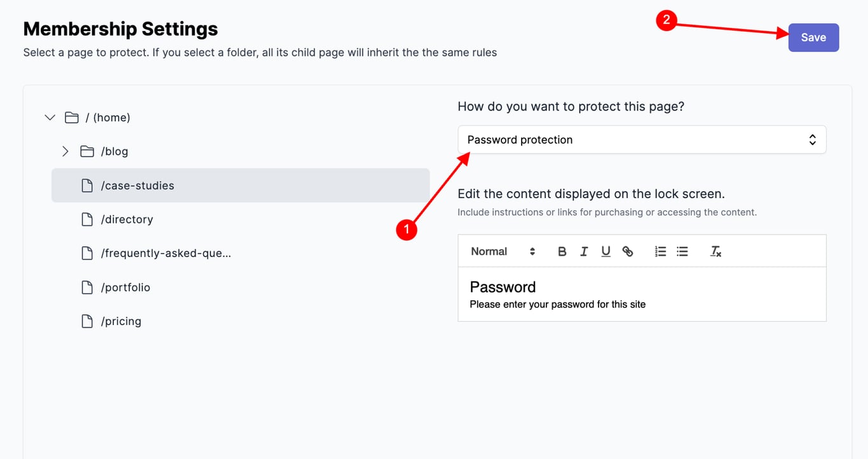Click the /blog folder icon
Image resolution: width=868 pixels, height=459 pixels.
tap(87, 152)
